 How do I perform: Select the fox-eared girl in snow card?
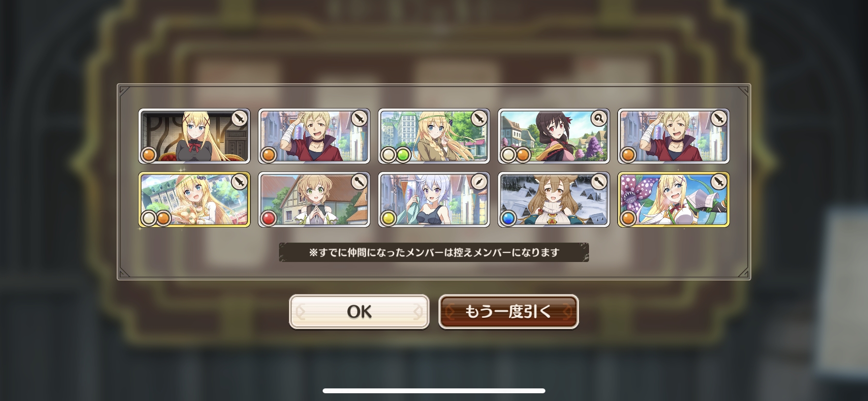coord(554,200)
